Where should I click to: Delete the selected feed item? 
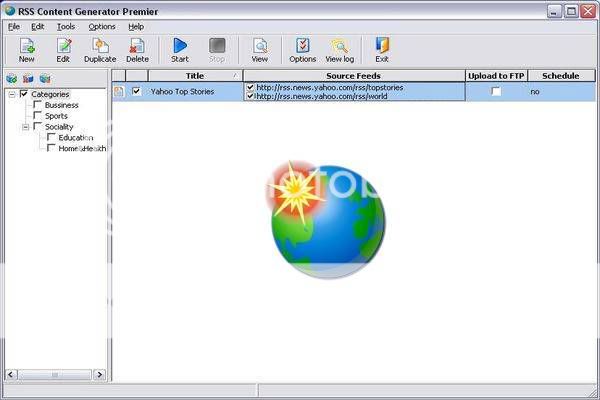pyautogui.click(x=137, y=50)
